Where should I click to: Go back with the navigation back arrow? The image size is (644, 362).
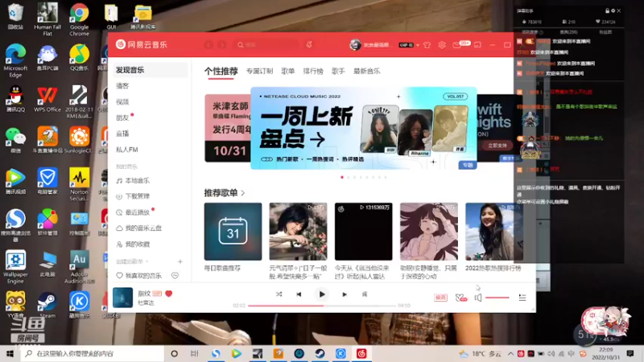(208, 45)
